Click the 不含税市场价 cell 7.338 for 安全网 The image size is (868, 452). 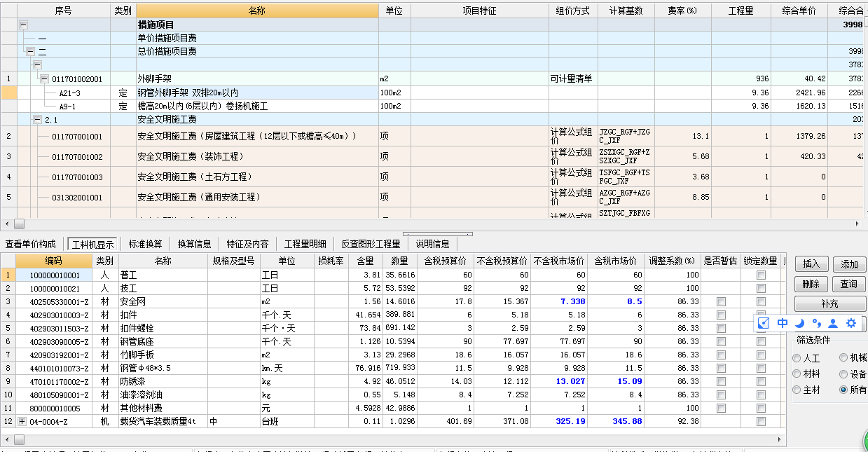[x=558, y=301]
